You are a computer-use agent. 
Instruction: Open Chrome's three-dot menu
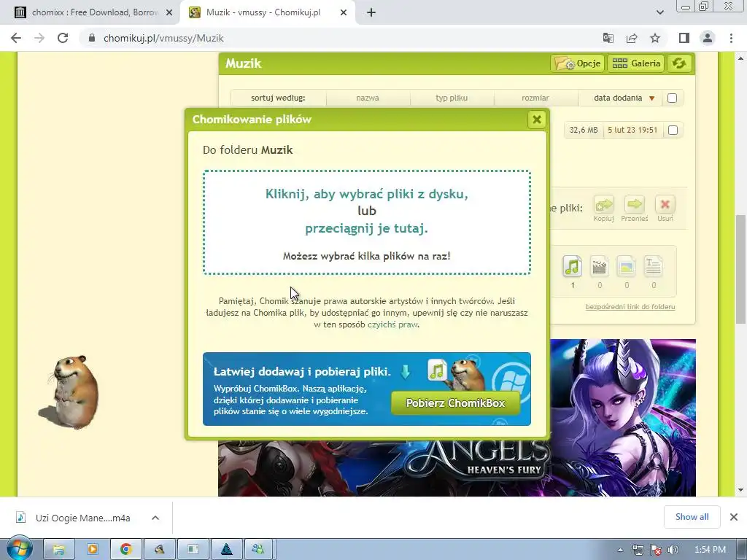(731, 38)
